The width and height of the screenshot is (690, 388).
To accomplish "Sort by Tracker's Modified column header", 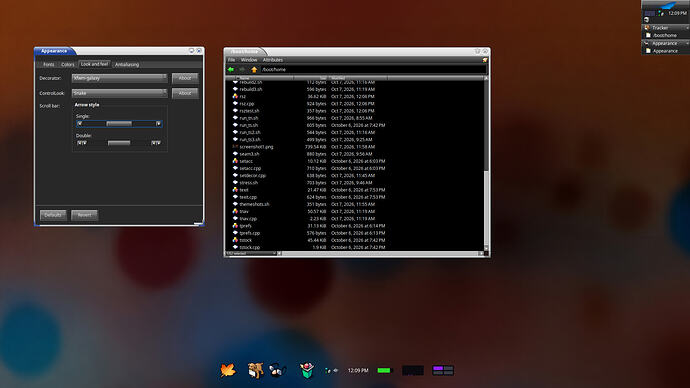I will point(358,78).
